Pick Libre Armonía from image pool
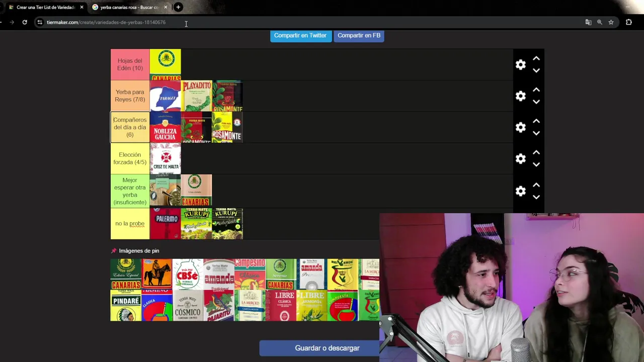644x362 pixels. [x=311, y=306]
